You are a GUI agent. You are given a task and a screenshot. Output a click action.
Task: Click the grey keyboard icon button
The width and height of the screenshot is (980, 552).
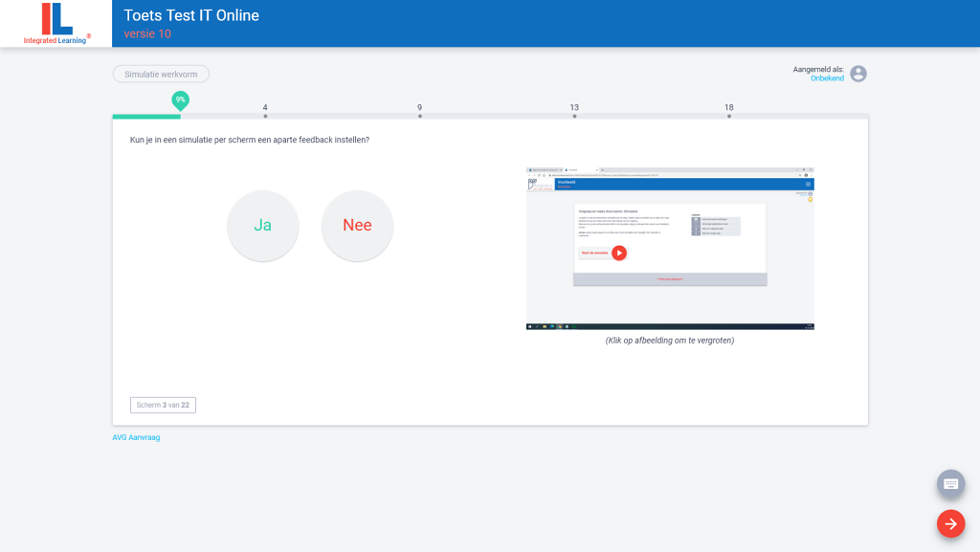(950, 483)
